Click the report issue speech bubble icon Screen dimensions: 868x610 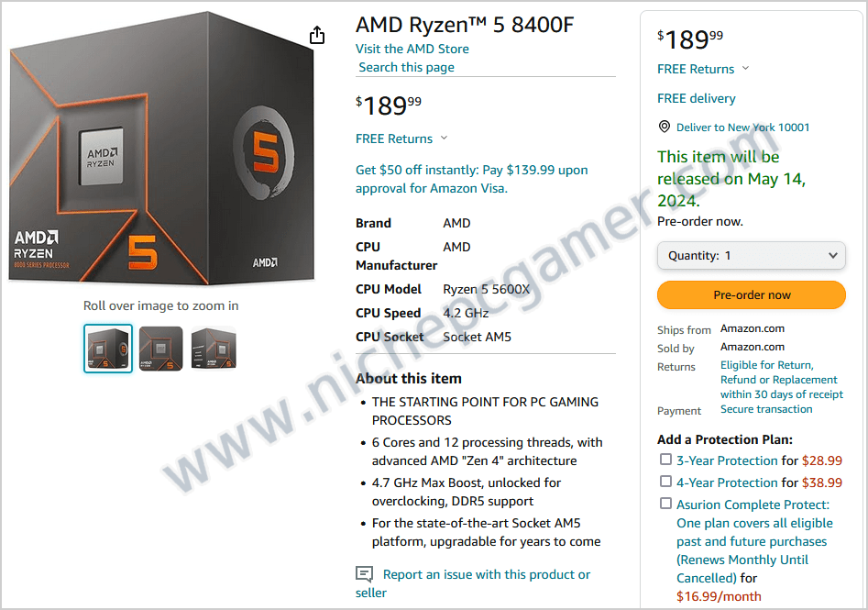tap(364, 574)
